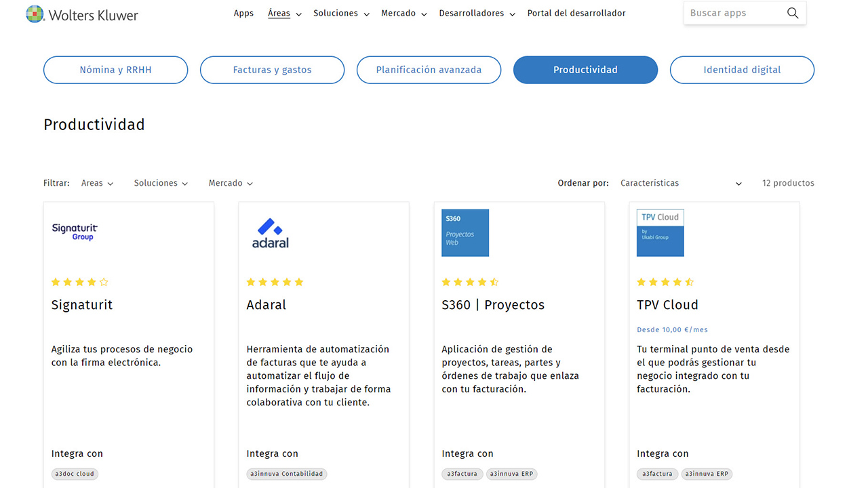Click the S360 Proyectos description text
868x488 pixels.
click(510, 369)
